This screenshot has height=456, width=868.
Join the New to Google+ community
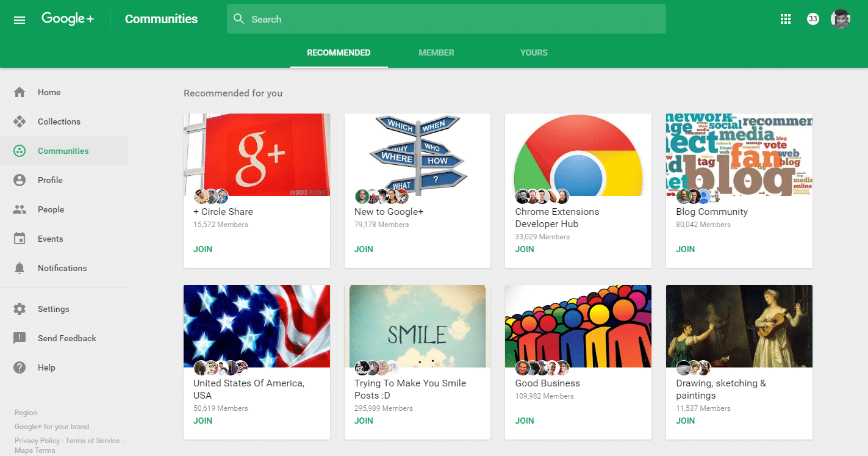click(364, 249)
